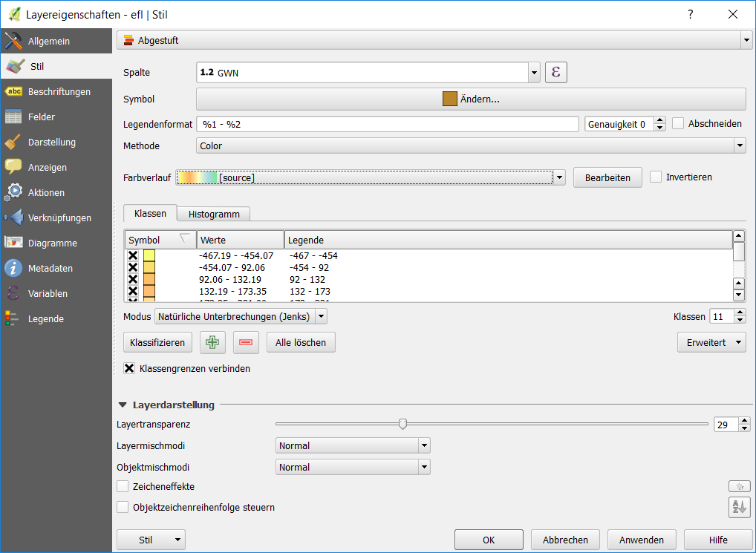Click the green plus add class button
The width and height of the screenshot is (756, 553).
[214, 342]
